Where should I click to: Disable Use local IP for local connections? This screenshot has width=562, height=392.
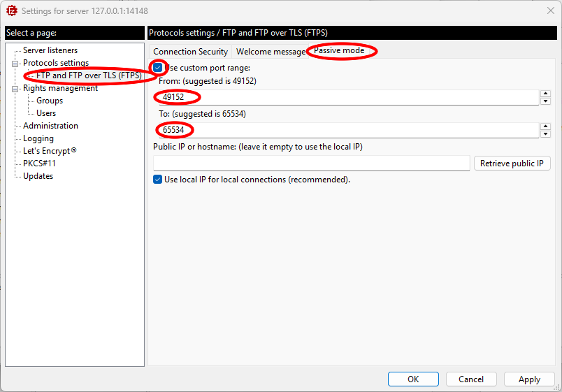(x=158, y=180)
